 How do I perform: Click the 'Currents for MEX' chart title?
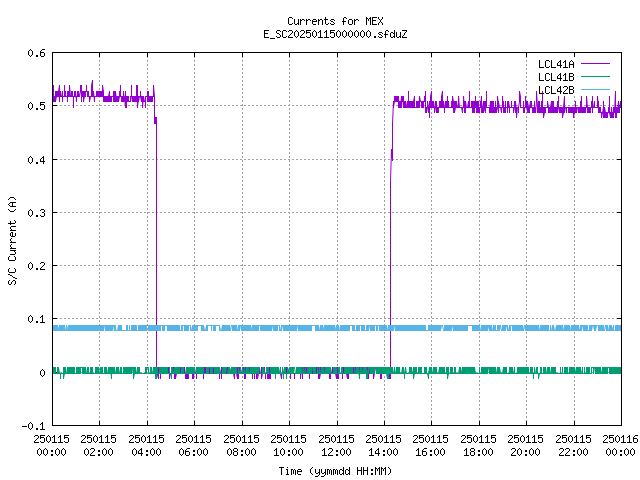pyautogui.click(x=335, y=21)
